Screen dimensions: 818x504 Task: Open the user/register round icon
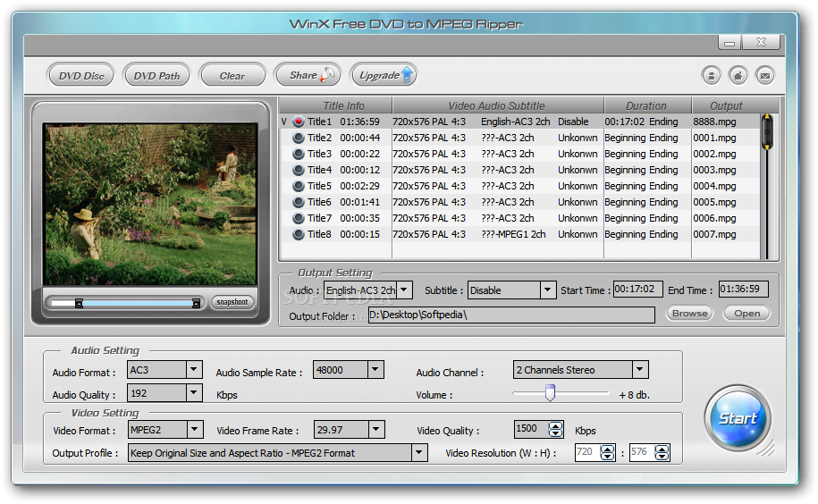711,76
